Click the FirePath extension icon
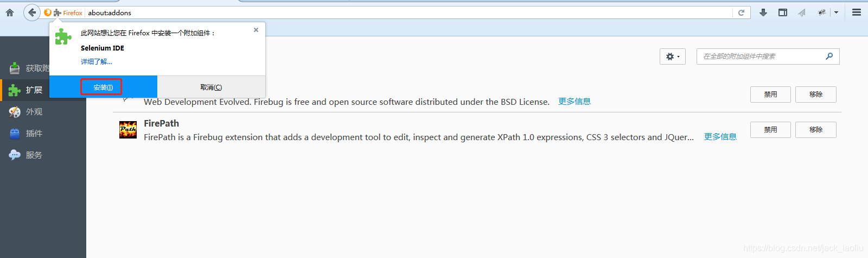This screenshot has width=868, height=258. point(128,130)
